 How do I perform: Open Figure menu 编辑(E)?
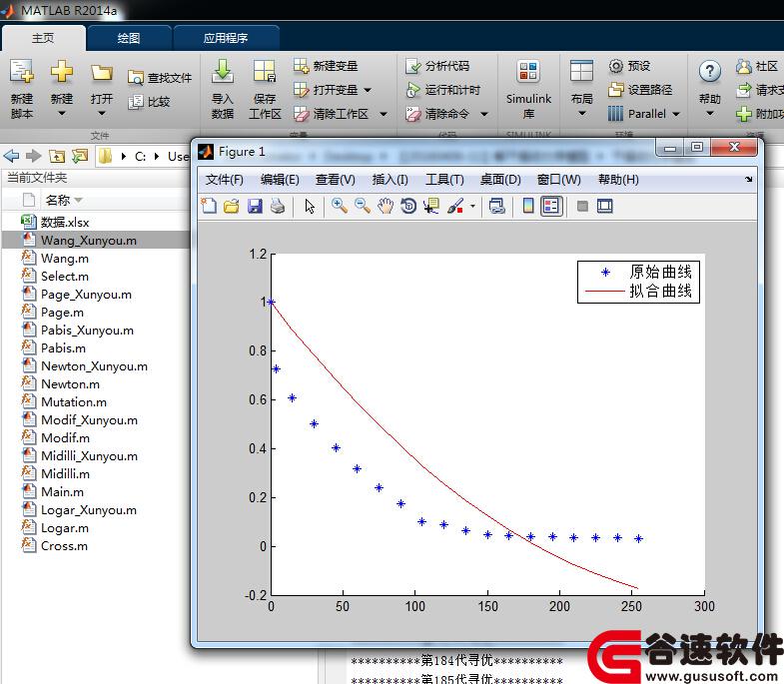[280, 179]
